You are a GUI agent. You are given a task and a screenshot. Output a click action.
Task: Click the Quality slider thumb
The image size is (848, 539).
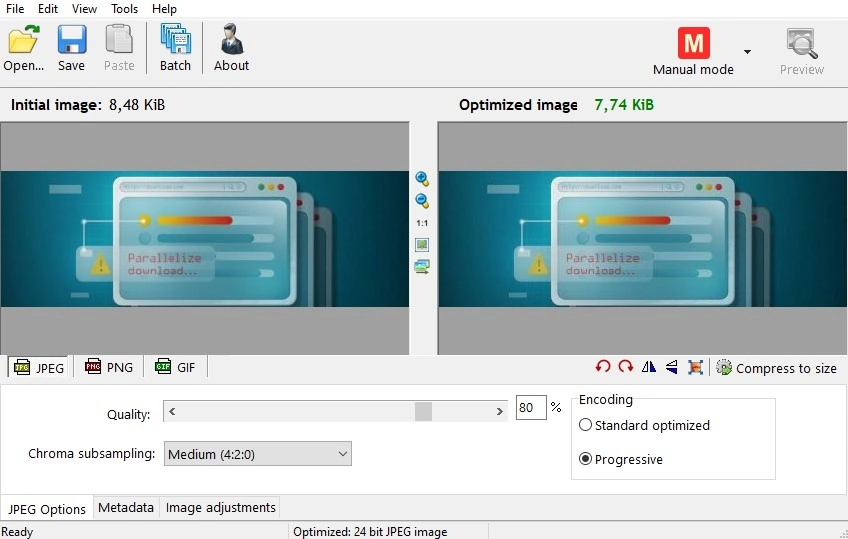coord(423,412)
